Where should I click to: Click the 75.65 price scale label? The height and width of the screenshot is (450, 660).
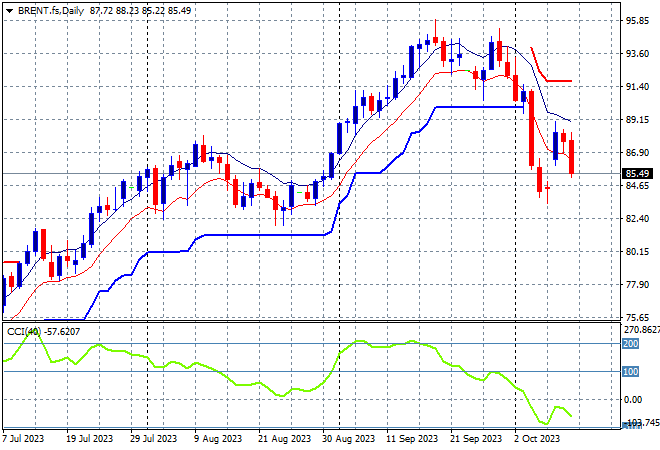[x=637, y=318]
